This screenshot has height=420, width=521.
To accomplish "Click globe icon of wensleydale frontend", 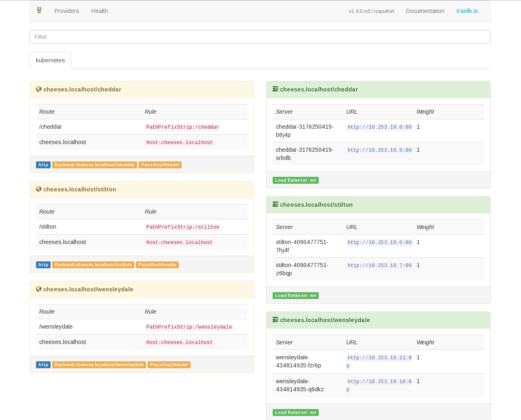I will pos(39,289).
